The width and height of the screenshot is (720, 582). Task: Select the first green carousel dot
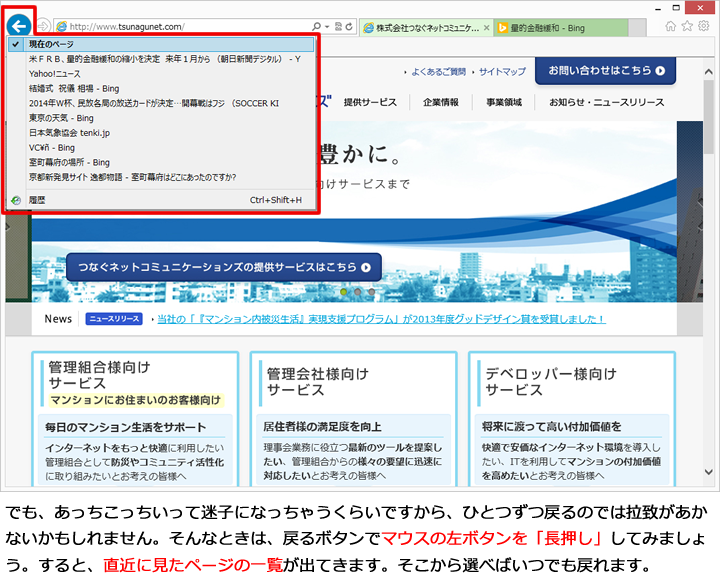point(343,292)
